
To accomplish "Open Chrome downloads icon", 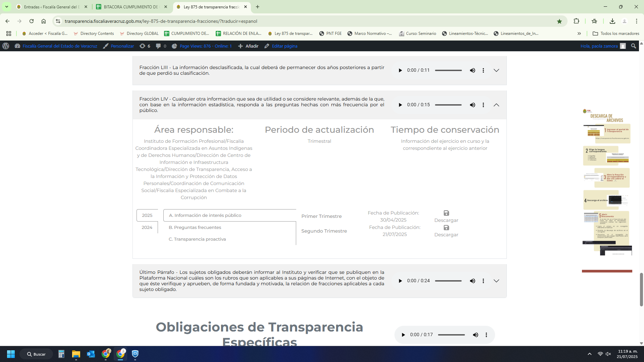I will click(612, 21).
